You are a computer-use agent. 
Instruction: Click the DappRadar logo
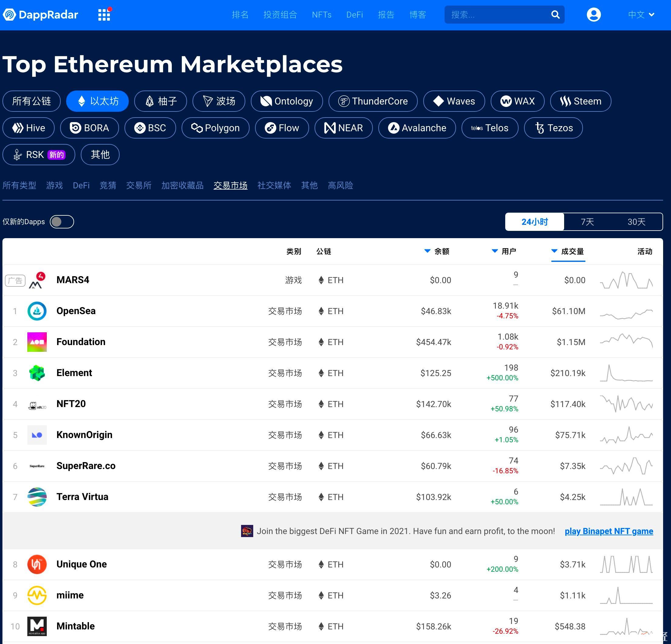40,15
